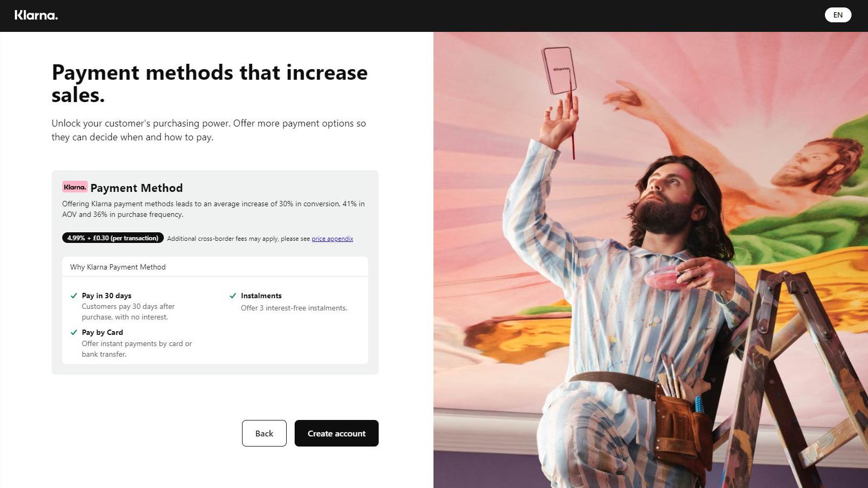
Task: Click the pink Klarna badge icon
Action: pos(74,187)
